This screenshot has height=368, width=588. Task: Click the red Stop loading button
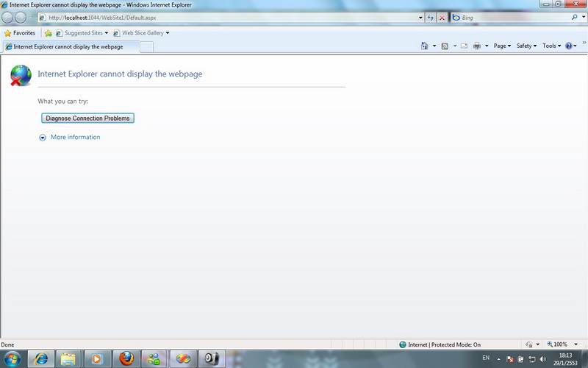click(x=442, y=18)
